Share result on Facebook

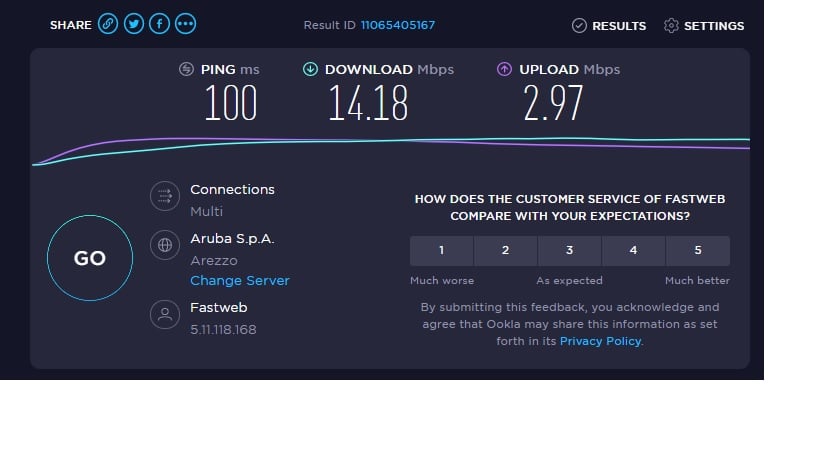[159, 24]
